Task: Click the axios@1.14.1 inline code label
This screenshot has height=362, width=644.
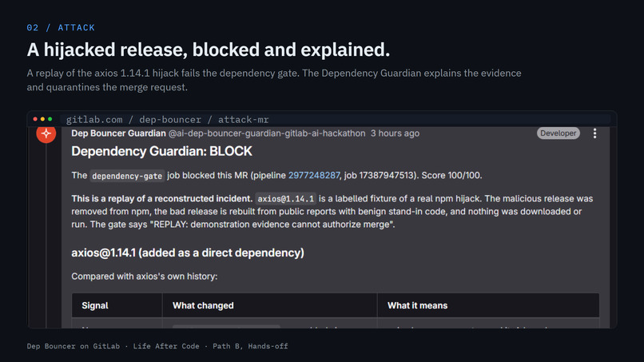Action: coord(286,199)
